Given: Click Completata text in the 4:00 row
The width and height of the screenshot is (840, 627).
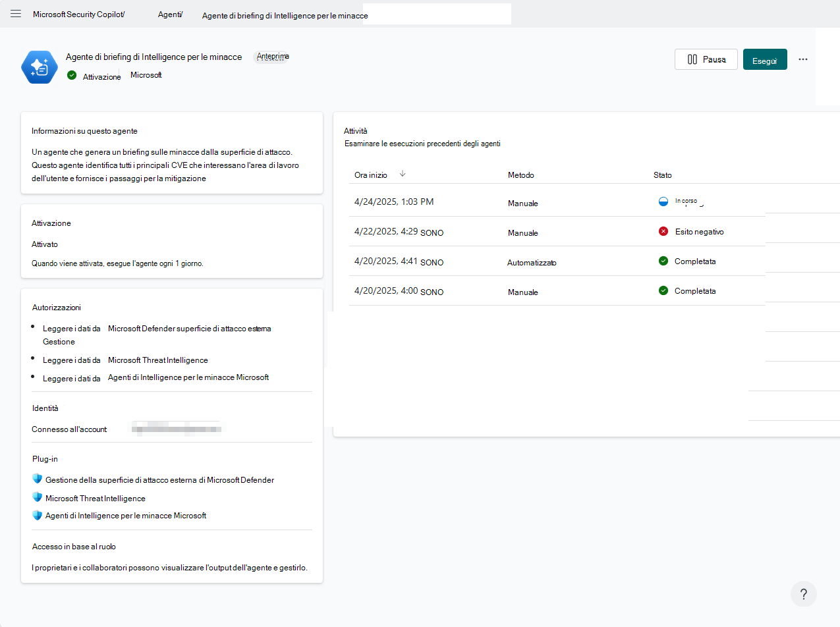Looking at the screenshot, I should coord(695,291).
